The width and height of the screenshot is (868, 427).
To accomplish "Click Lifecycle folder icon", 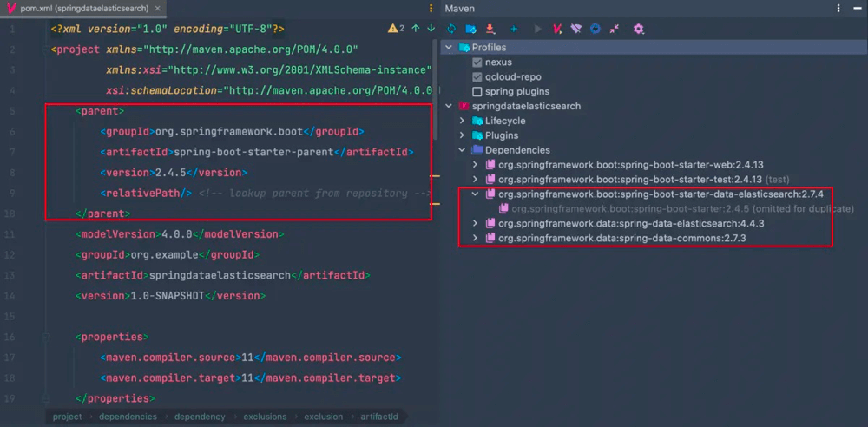I will click(x=477, y=121).
